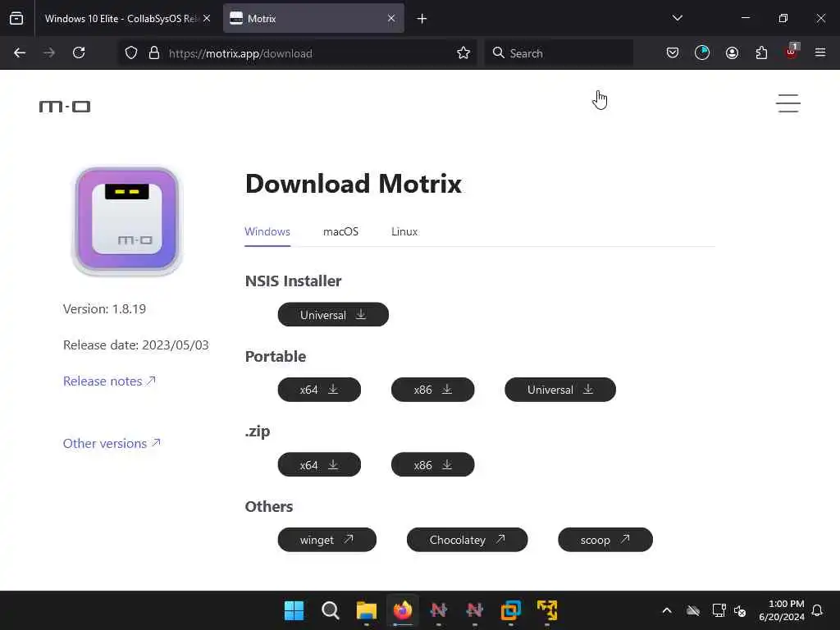Viewport: 840px width, 630px height.
Task: Open the Firefox application menu
Action: pos(820,53)
